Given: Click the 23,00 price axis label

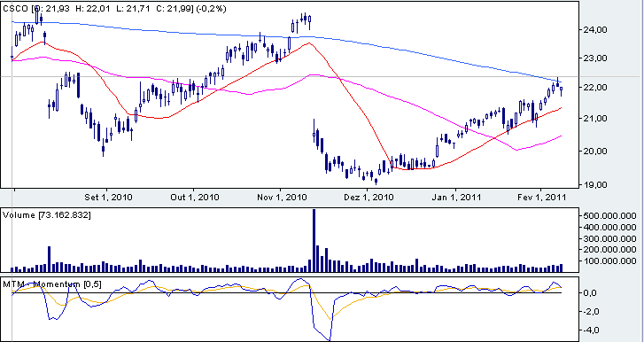Looking at the screenshot, I should pyautogui.click(x=596, y=58).
